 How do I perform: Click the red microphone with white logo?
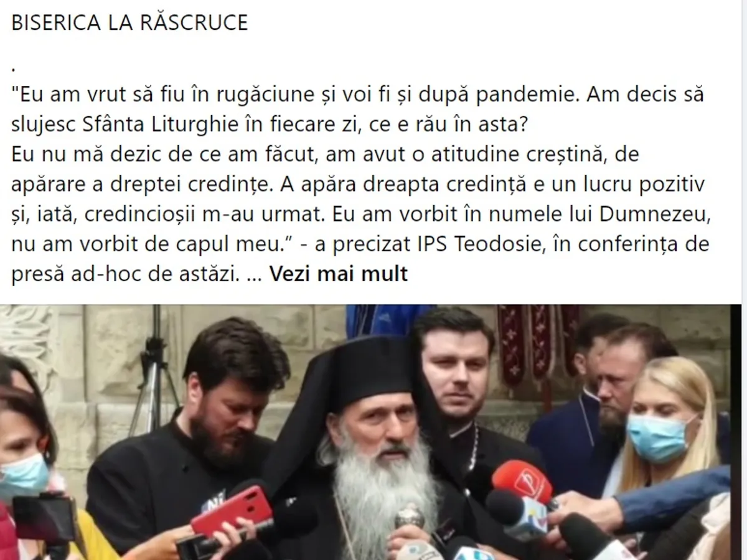coord(522,479)
